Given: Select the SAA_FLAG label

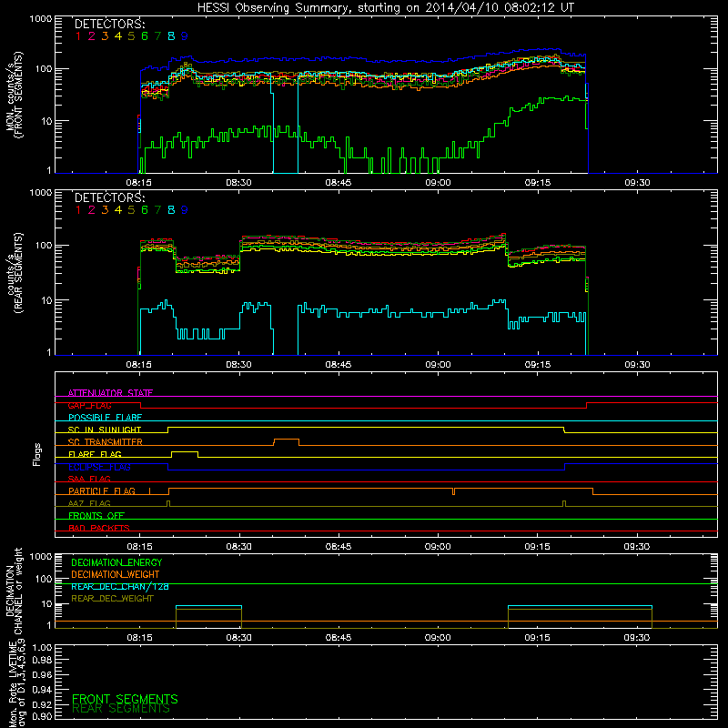Looking at the screenshot, I should [89, 479].
